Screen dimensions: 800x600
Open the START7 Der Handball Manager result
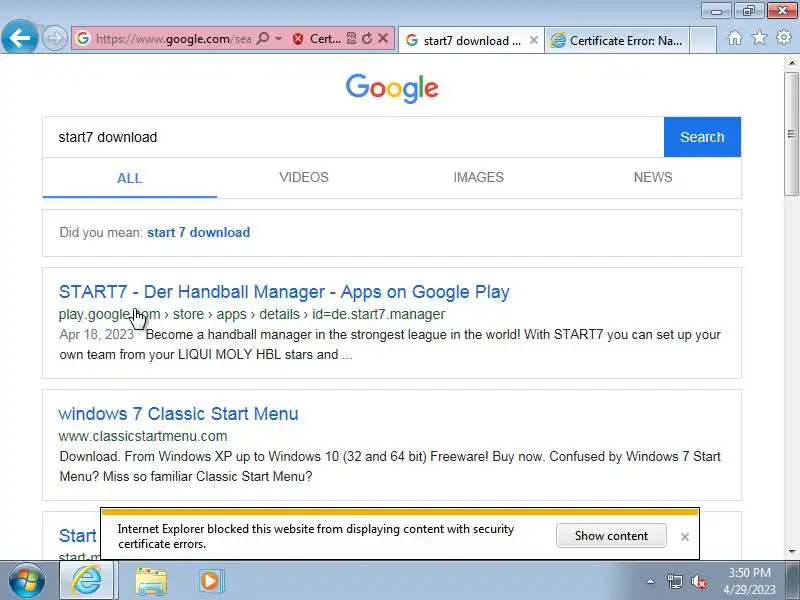pyautogui.click(x=284, y=292)
